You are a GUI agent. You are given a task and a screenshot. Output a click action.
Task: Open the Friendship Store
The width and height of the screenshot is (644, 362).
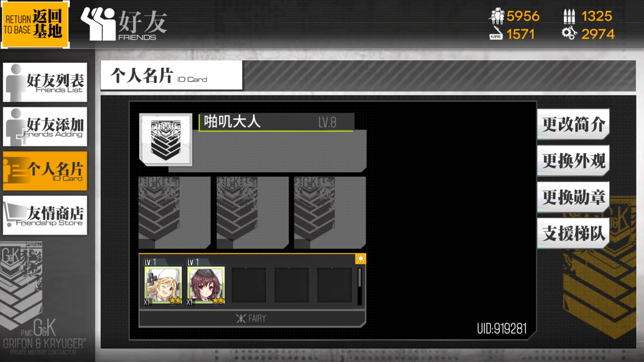pos(45,215)
